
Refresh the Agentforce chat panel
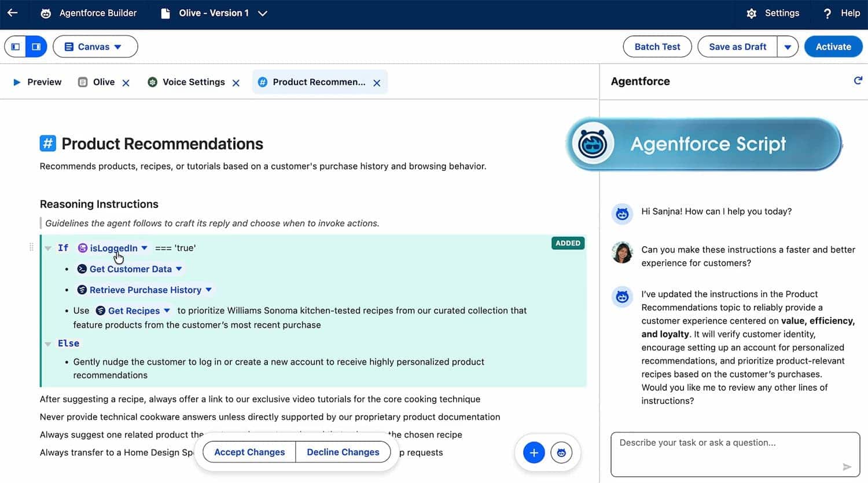point(858,81)
